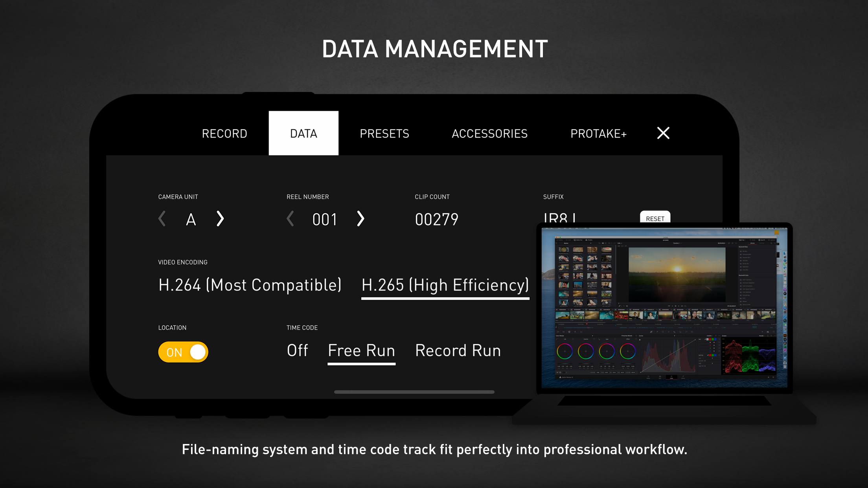
Task: Click the clip count value 00279
Action: tap(436, 219)
